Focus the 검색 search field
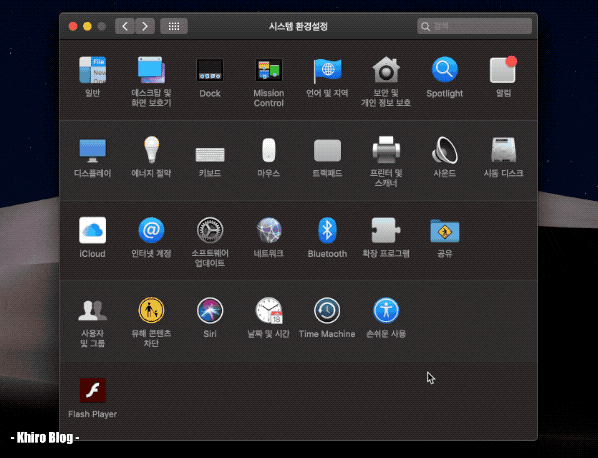 pos(474,26)
